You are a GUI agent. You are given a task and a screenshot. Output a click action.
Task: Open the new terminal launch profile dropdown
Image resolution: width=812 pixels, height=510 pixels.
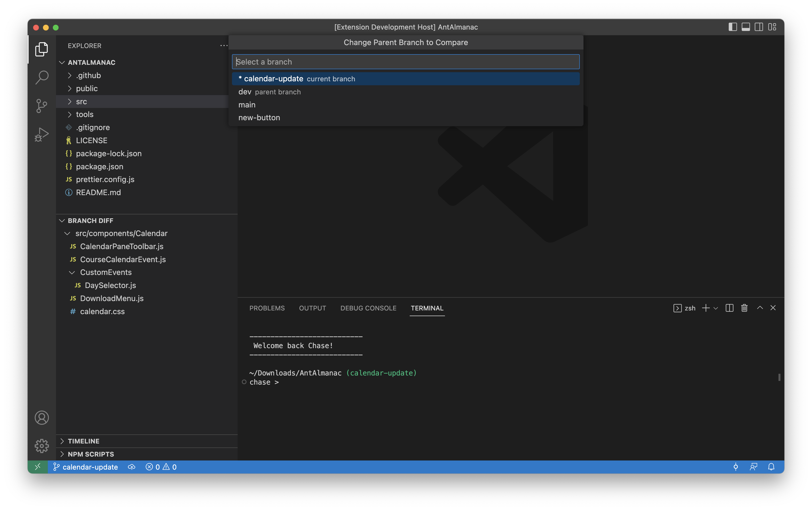point(716,308)
